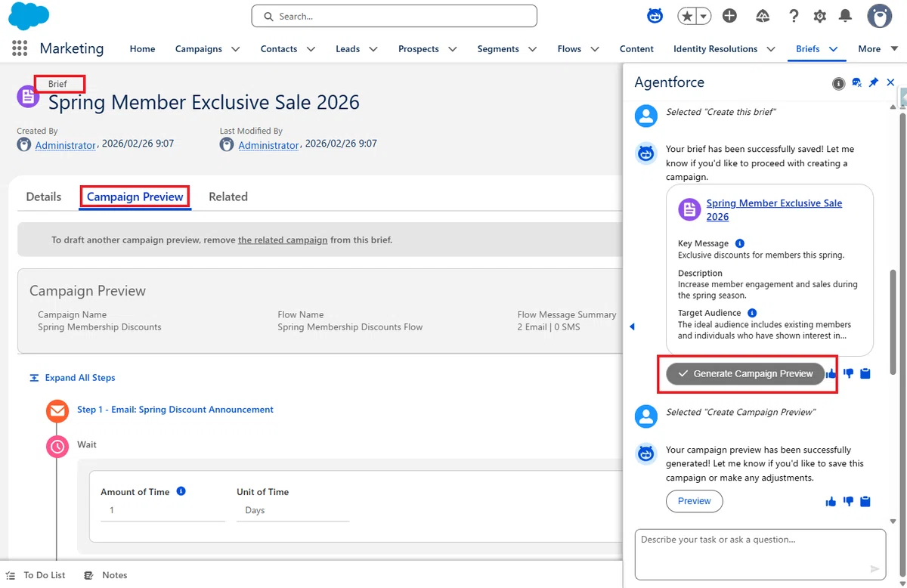Click the Unit of Time Days field
907x588 pixels.
(293, 510)
